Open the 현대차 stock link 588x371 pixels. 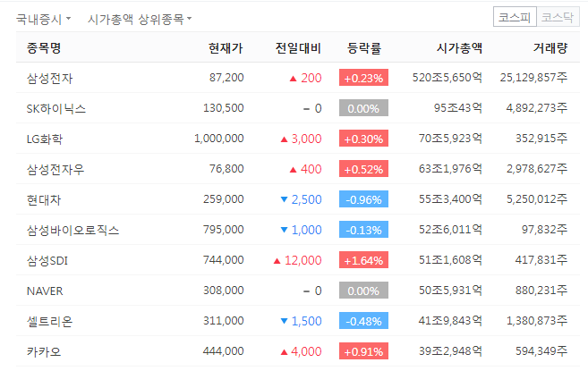click(x=44, y=199)
